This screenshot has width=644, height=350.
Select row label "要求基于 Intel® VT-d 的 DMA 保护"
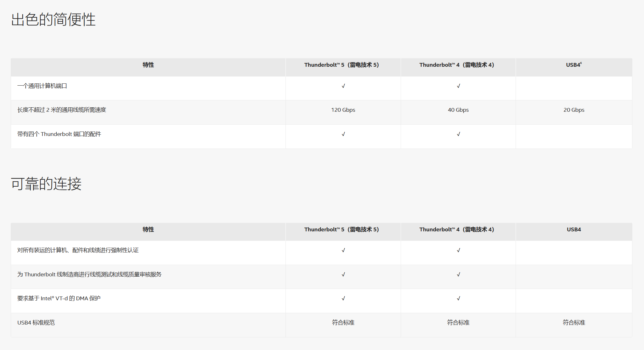[x=59, y=298]
